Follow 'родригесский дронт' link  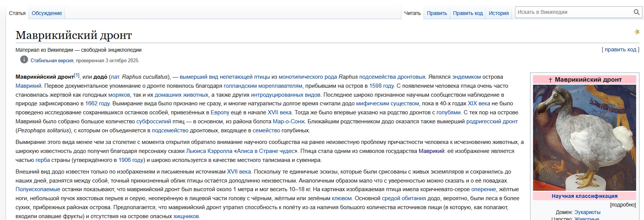coord(492,121)
